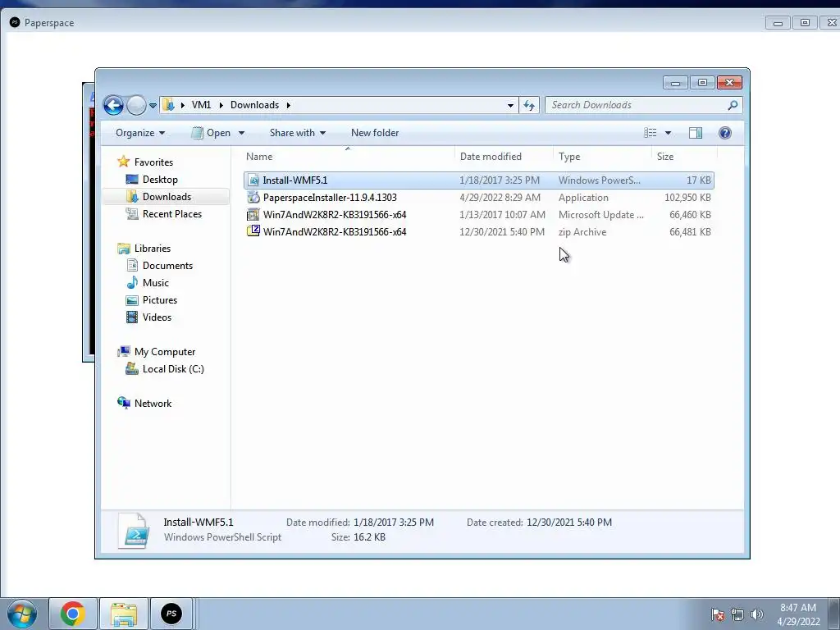Click PaperspaceInstaller-11.9.4.1303 file name

[x=330, y=198]
